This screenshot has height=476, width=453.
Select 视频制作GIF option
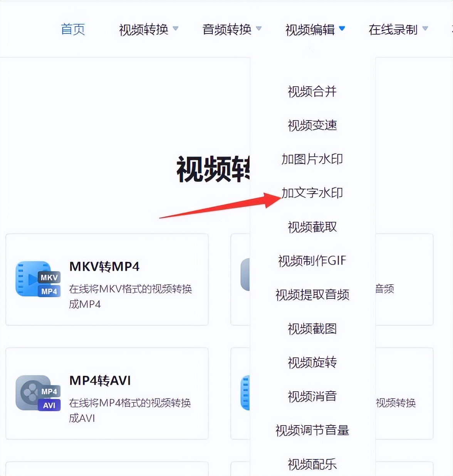(x=312, y=261)
